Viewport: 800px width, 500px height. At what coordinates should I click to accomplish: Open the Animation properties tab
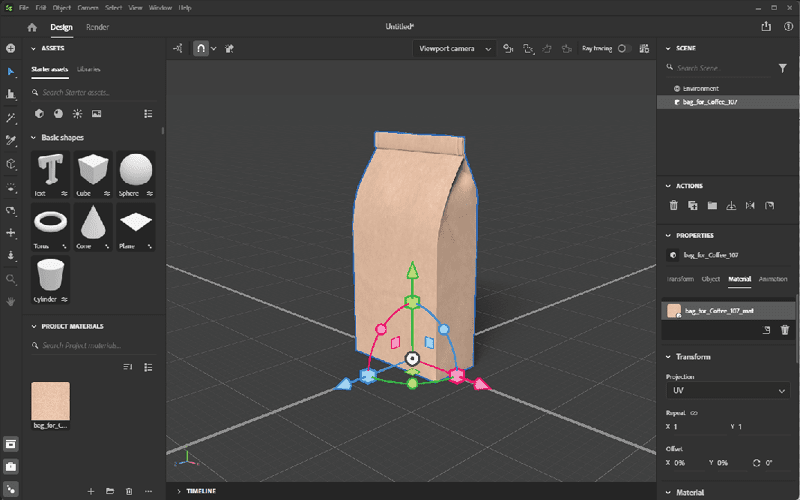click(x=773, y=279)
